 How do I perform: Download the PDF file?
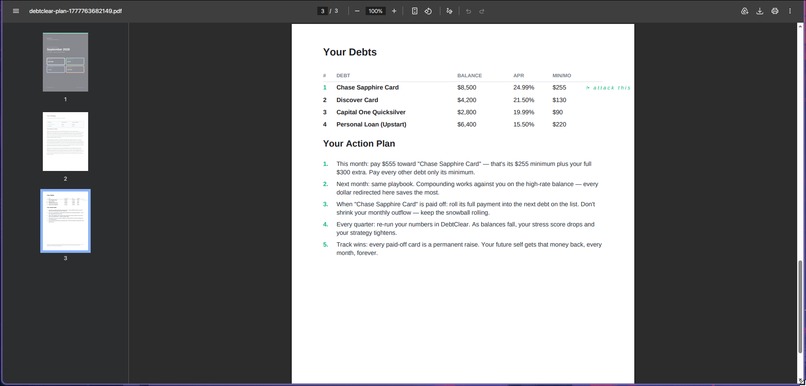[x=759, y=11]
